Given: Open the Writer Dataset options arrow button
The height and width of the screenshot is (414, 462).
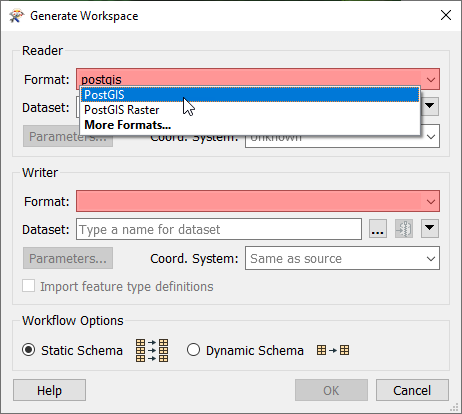Looking at the screenshot, I should [x=430, y=229].
